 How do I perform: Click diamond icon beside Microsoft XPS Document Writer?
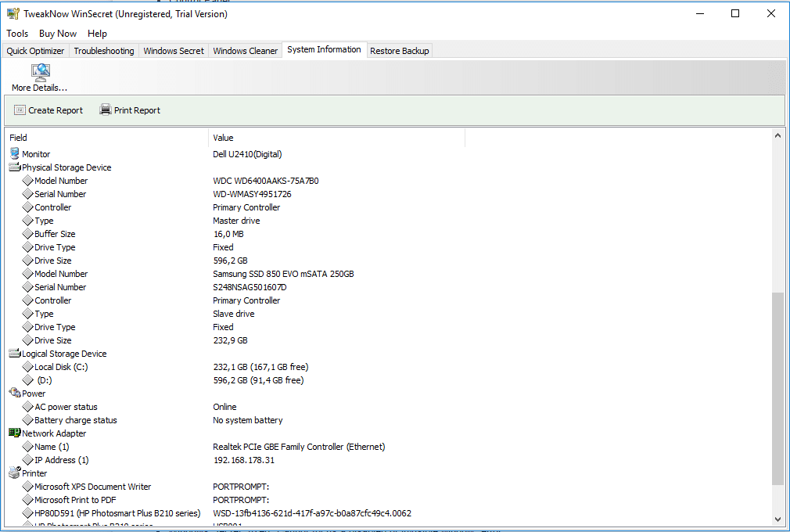pyautogui.click(x=27, y=487)
